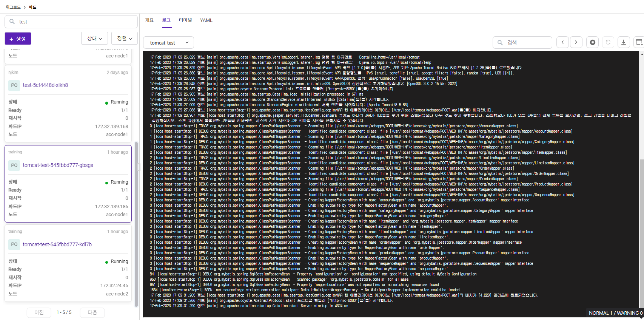
Task: Switch to the 개요 tab
Action: 149,20
